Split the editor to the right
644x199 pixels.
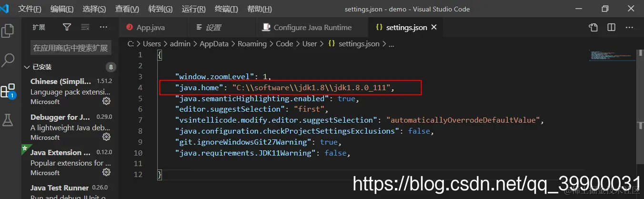(x=612, y=28)
